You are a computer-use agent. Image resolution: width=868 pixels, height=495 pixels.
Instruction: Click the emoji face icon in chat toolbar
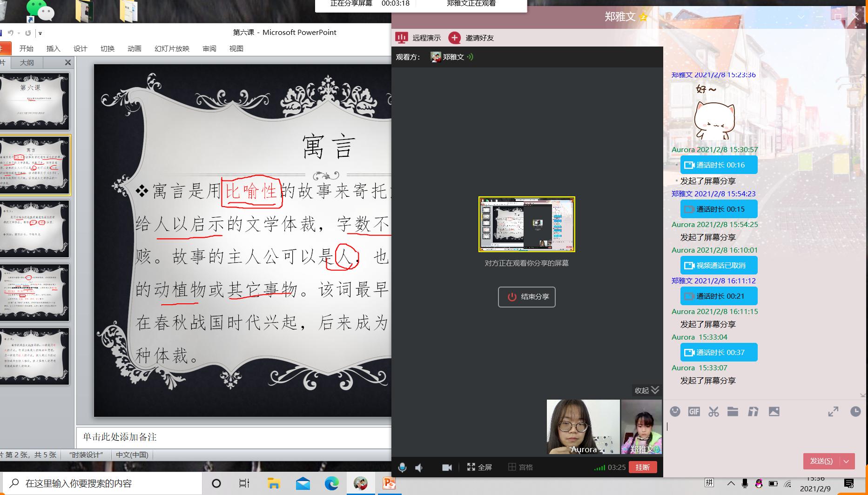coord(675,411)
